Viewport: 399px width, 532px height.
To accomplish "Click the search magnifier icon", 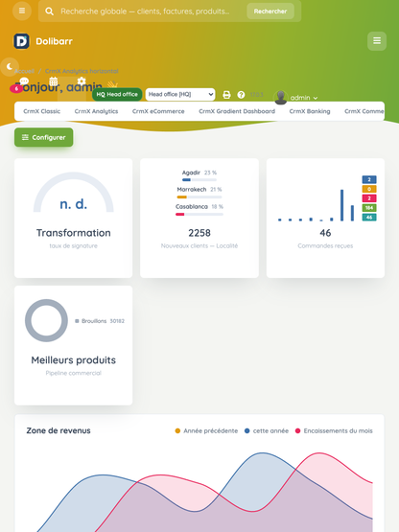I will tap(50, 12).
